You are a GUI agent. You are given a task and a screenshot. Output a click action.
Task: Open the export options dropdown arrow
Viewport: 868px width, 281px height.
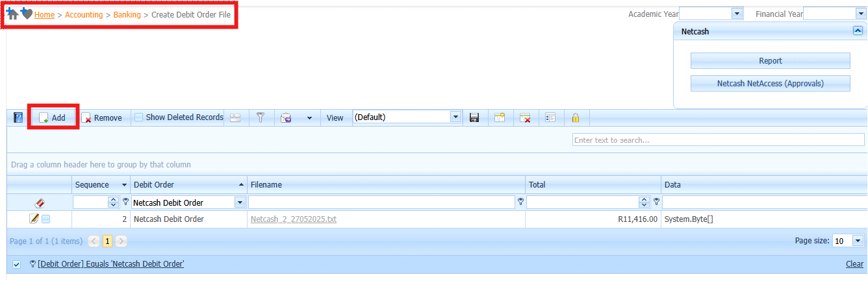click(x=309, y=118)
